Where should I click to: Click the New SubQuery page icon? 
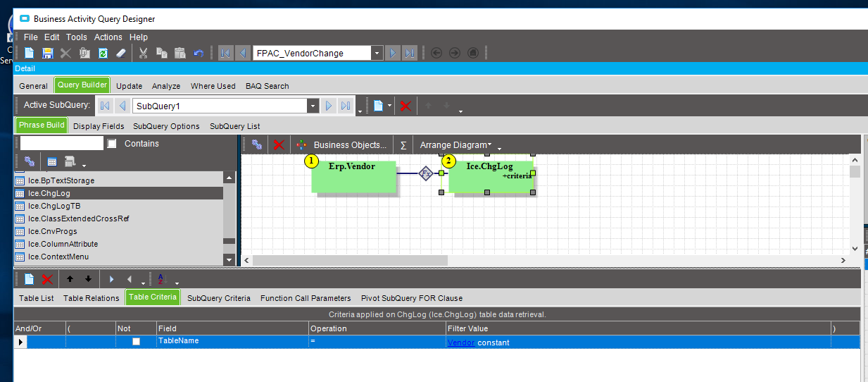(x=378, y=106)
